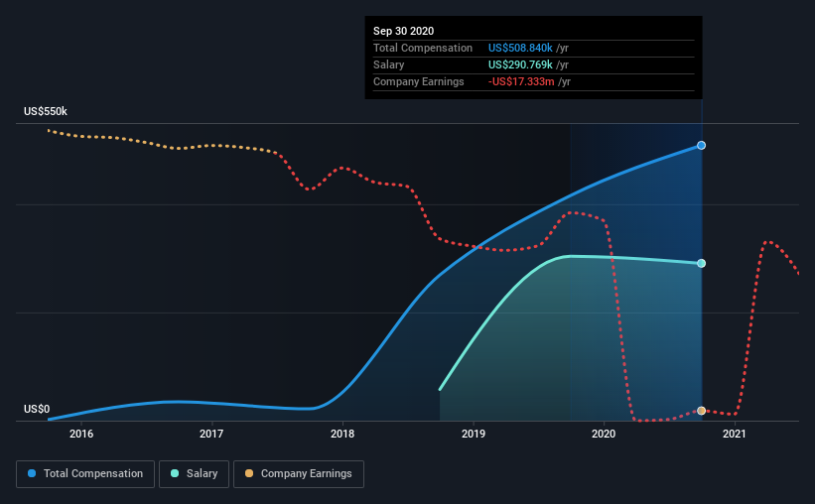Screen dimensions: 815x504
Task: Click the US$290.769k salary value
Action: [520, 64]
